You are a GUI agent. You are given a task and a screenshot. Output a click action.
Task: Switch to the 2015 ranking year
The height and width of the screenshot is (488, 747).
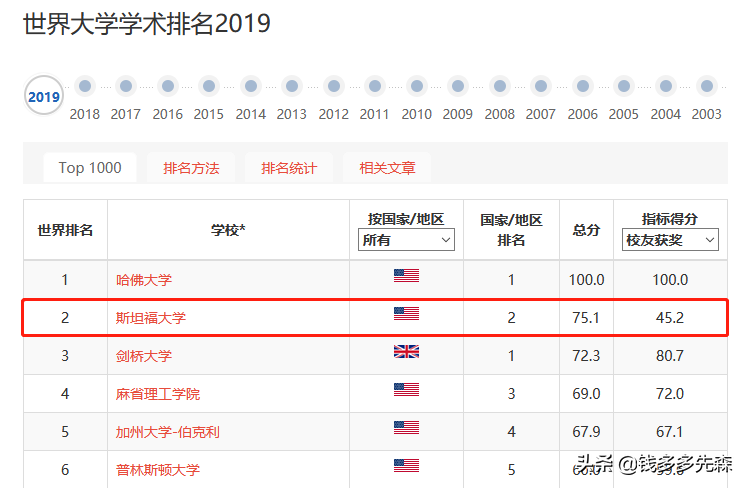pyautogui.click(x=209, y=86)
